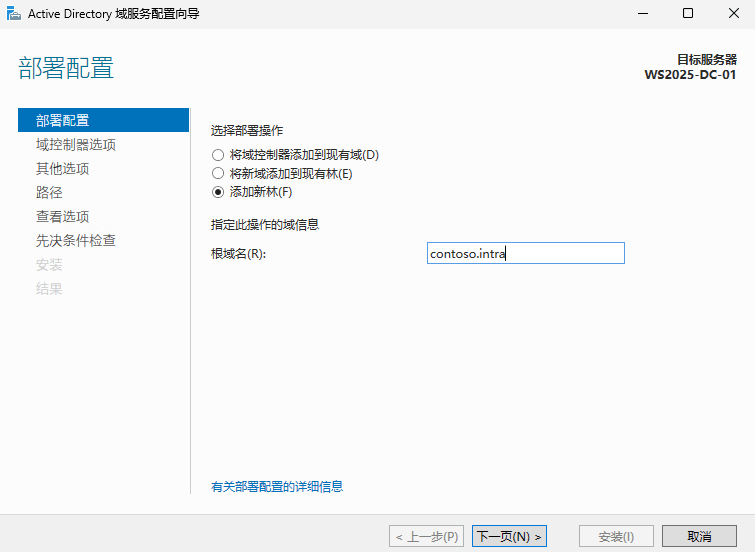Go to 域控制器选项 in the sidebar
This screenshot has width=755, height=552.
75,144
